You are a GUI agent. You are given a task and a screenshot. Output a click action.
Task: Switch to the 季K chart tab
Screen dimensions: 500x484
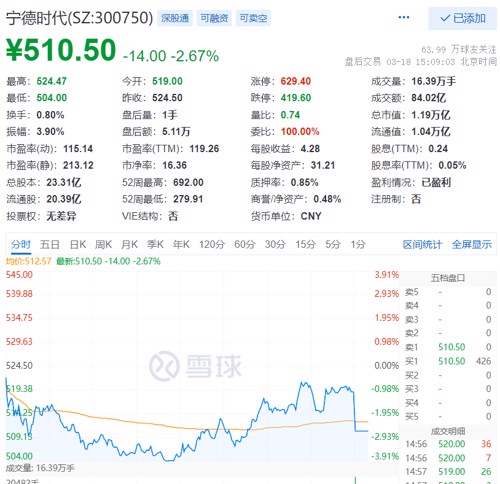(x=155, y=244)
